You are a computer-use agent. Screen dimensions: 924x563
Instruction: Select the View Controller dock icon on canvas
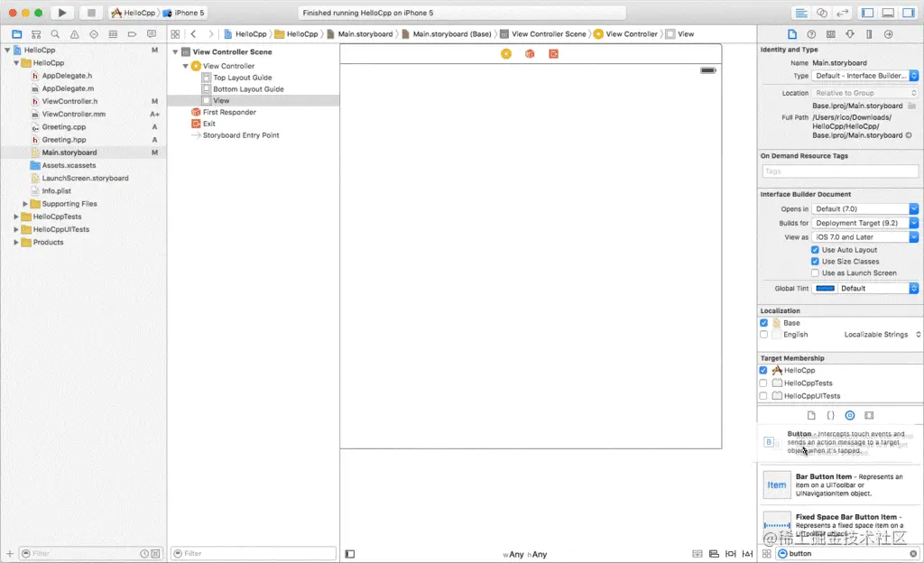click(506, 53)
